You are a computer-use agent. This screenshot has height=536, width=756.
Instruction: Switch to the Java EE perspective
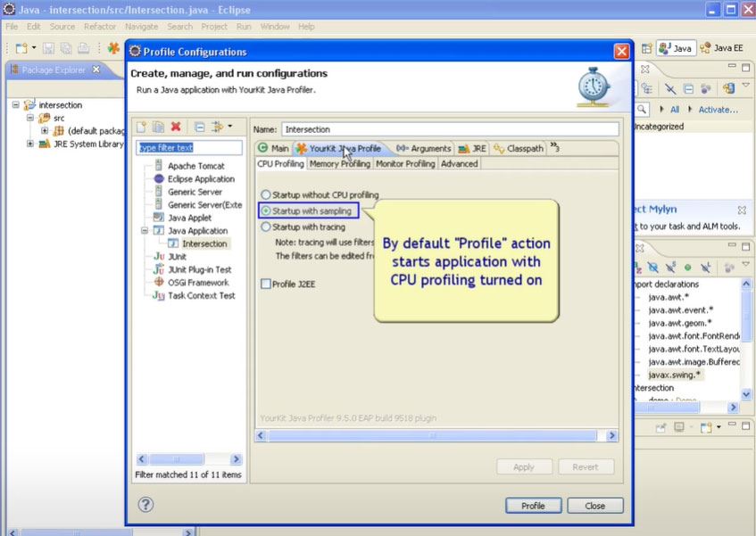[722, 48]
